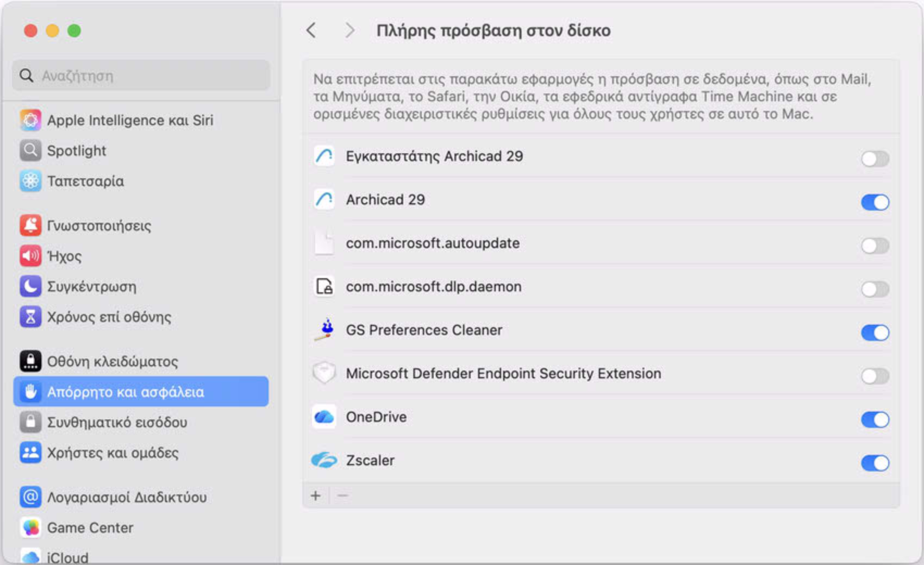Click the Οθόνη κλειδώματος lock icon
924x565 pixels.
[x=30, y=361]
